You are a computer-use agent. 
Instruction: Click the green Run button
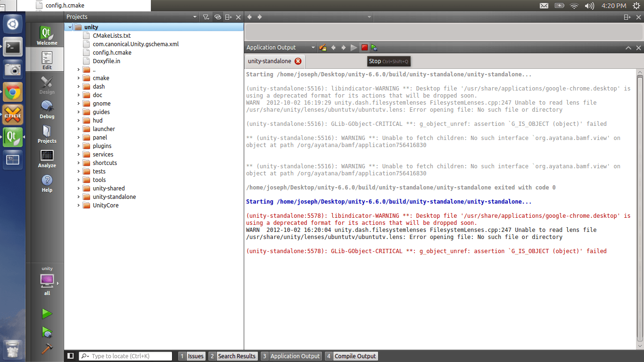(x=47, y=313)
